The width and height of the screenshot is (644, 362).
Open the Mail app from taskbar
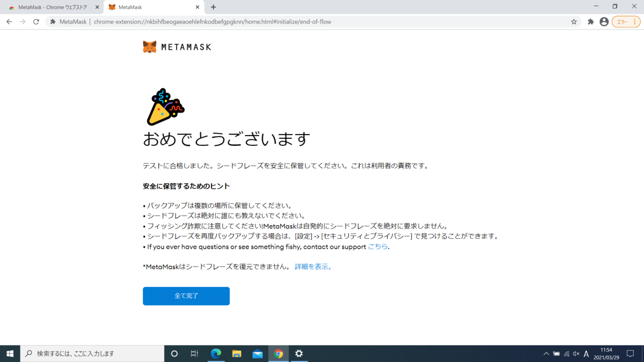(258, 353)
